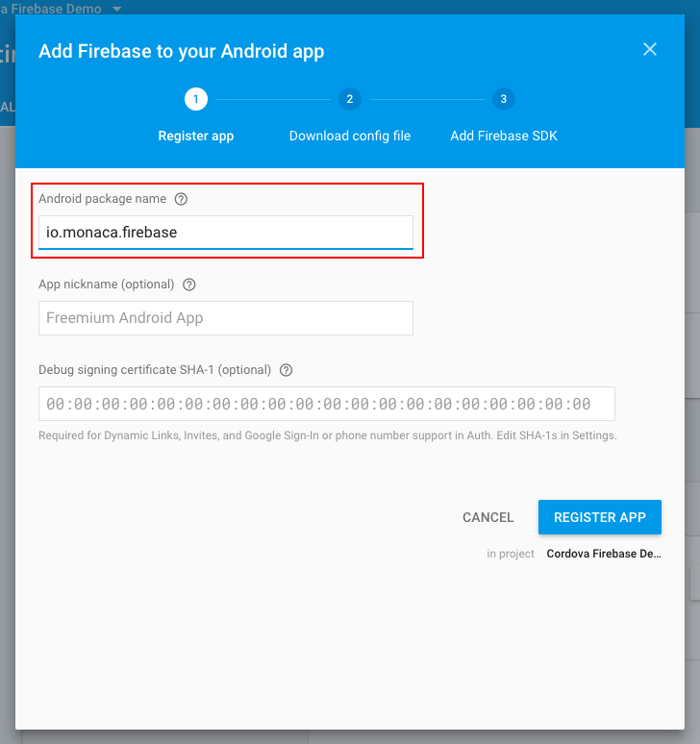This screenshot has height=744, width=700.
Task: Focus the SHA-1 certificate input field
Action: point(327,404)
